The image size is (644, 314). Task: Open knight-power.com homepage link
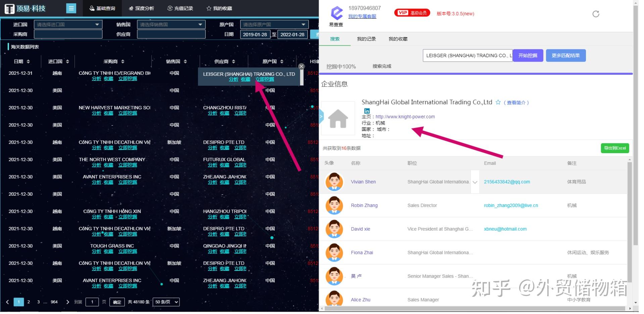[405, 117]
